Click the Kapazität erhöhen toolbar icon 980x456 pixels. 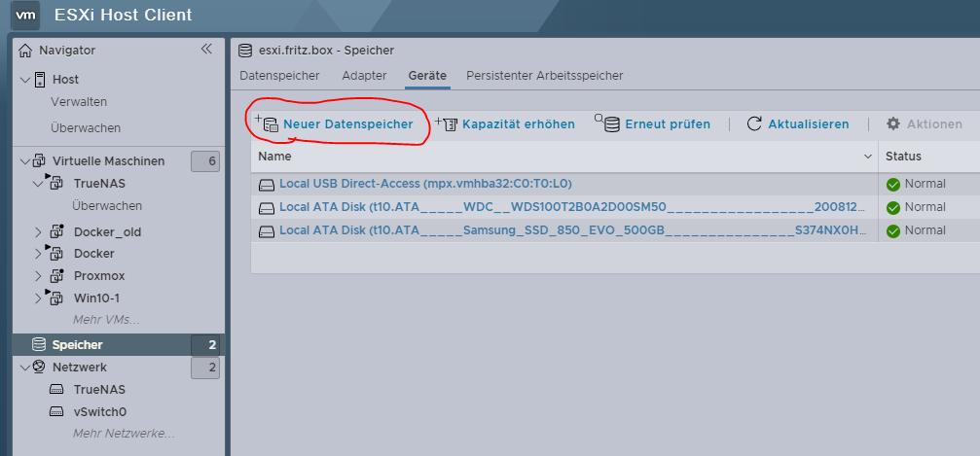coord(447,124)
